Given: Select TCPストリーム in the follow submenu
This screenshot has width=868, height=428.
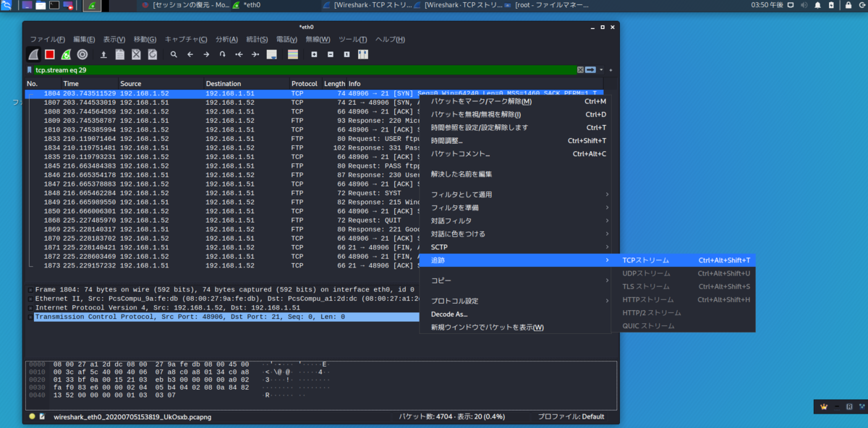Looking at the screenshot, I should tap(683, 260).
